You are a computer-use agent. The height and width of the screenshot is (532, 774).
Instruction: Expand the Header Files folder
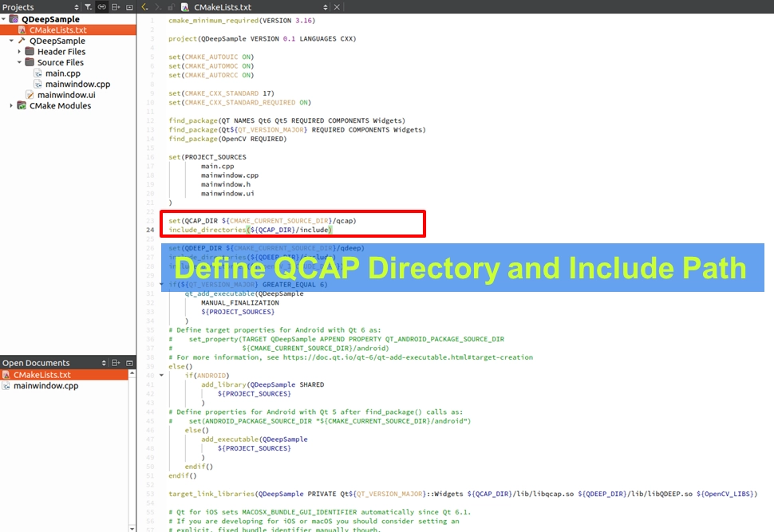[x=19, y=52]
